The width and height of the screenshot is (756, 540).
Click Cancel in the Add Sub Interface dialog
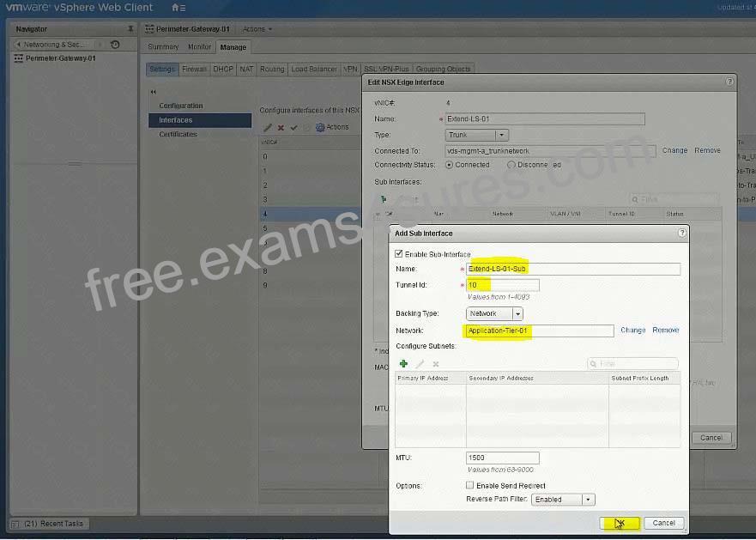(663, 523)
